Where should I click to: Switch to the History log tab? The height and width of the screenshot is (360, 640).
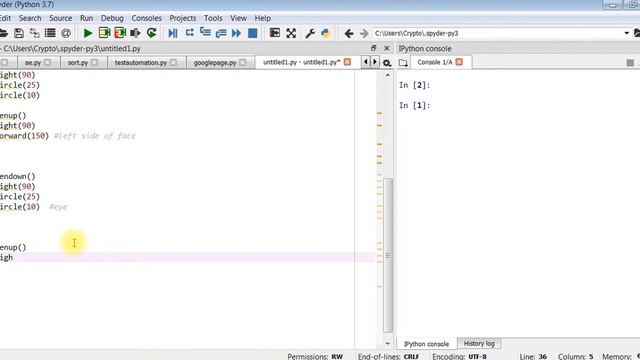479,344
